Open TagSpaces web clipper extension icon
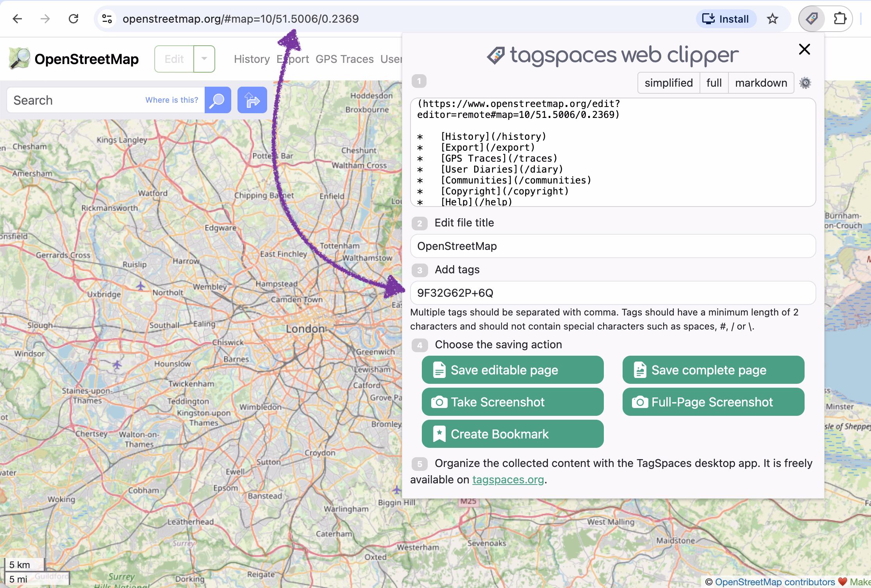 click(812, 19)
